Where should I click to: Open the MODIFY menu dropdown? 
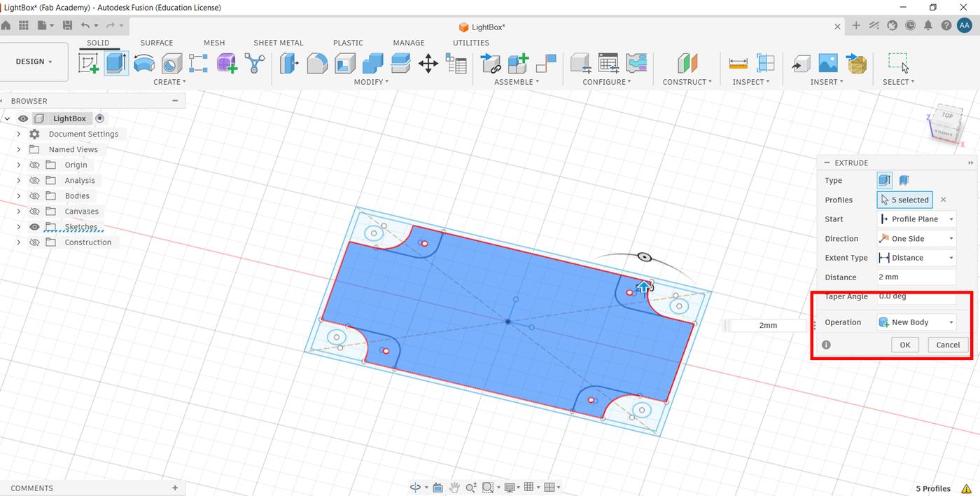[x=371, y=82]
